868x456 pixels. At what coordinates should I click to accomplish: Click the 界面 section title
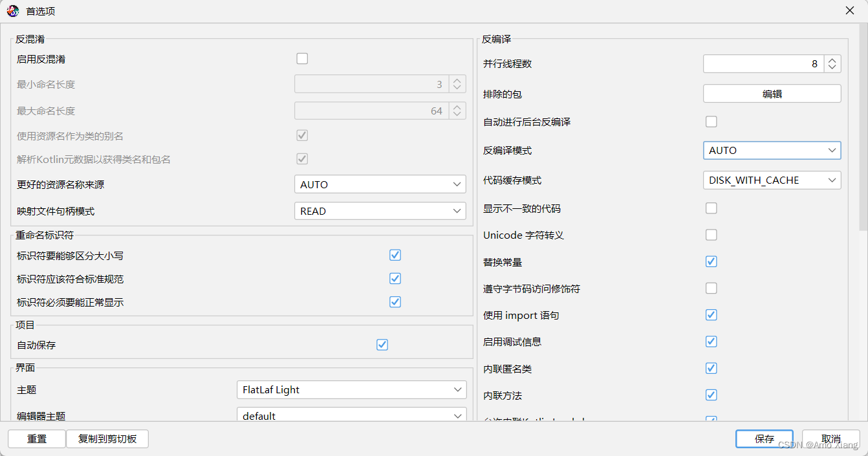25,367
